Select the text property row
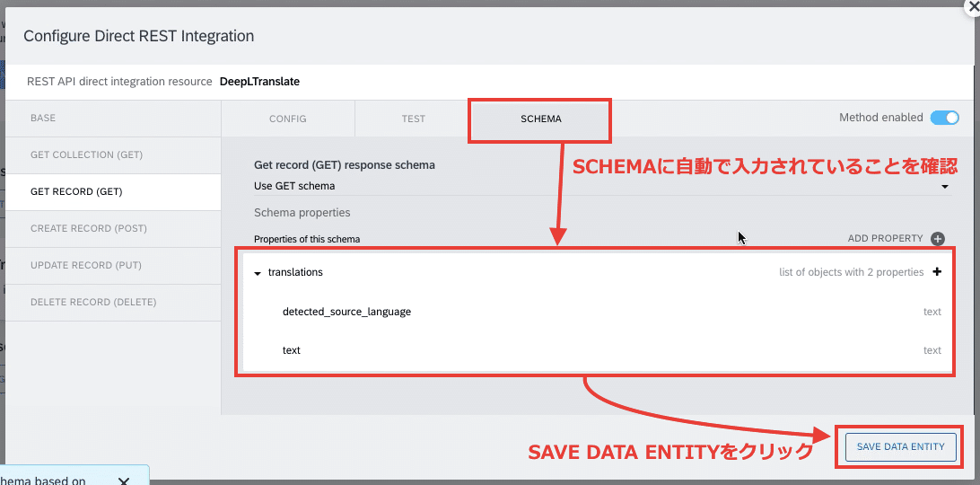The image size is (980, 485). pyautogui.click(x=598, y=350)
